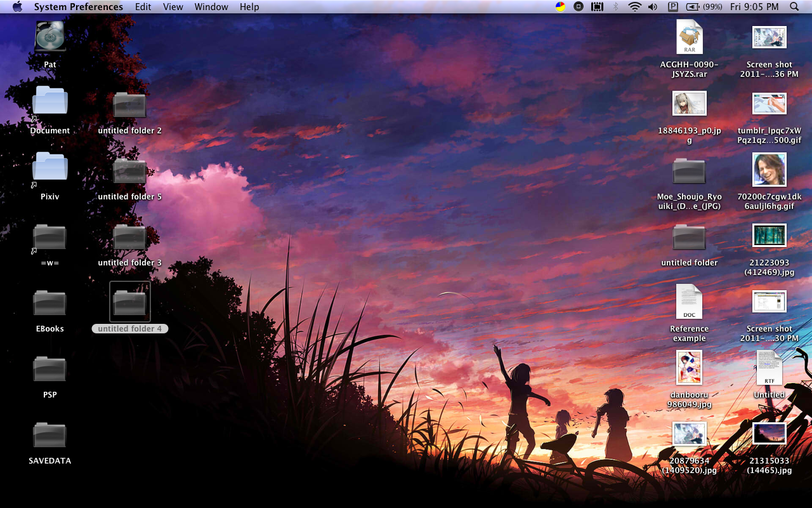
Task: Open the Window menu
Action: tap(211, 7)
